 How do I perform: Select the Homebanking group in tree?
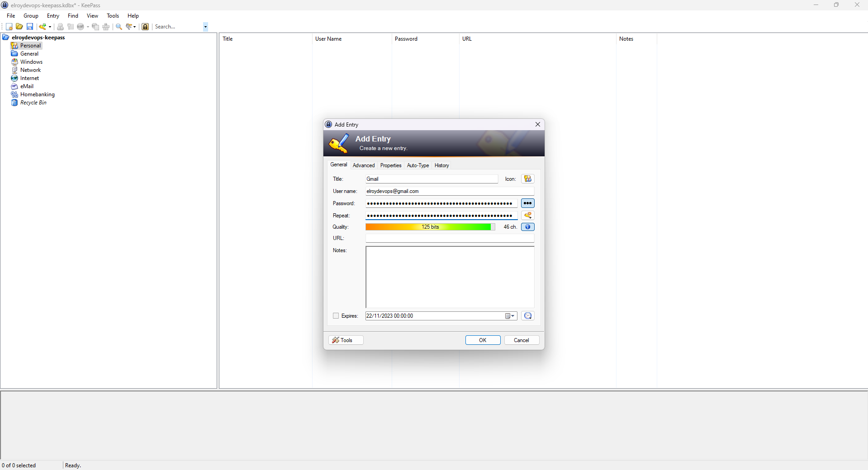point(38,94)
